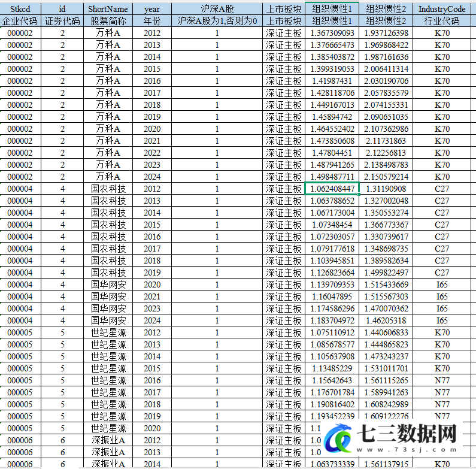The width and height of the screenshot is (476, 469).
Task: Select cell with value 1.075110912
Action: click(332, 332)
